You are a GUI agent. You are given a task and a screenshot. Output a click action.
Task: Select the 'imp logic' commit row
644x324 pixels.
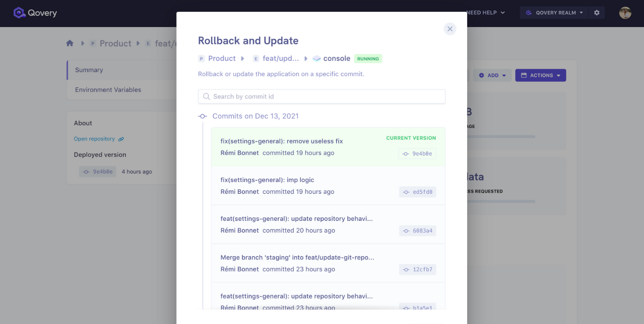coord(328,186)
